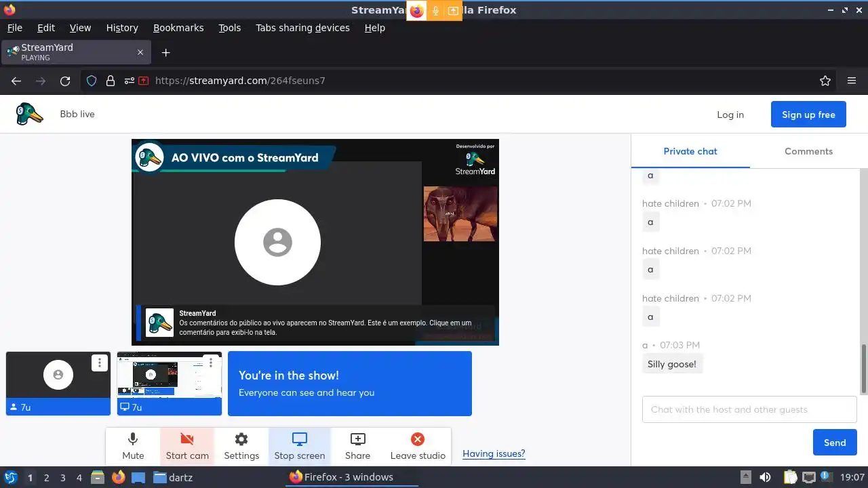Image resolution: width=868 pixels, height=488 pixels.
Task: Open the Edit menu
Action: tap(46, 28)
